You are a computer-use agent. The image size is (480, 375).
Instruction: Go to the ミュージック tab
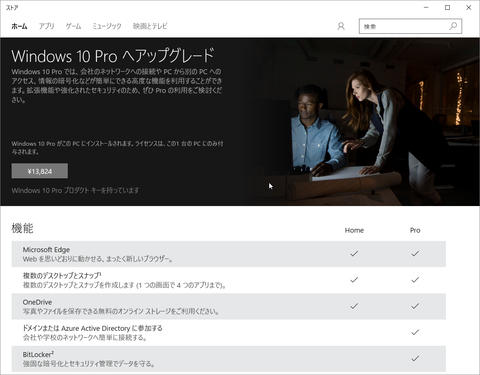click(107, 26)
